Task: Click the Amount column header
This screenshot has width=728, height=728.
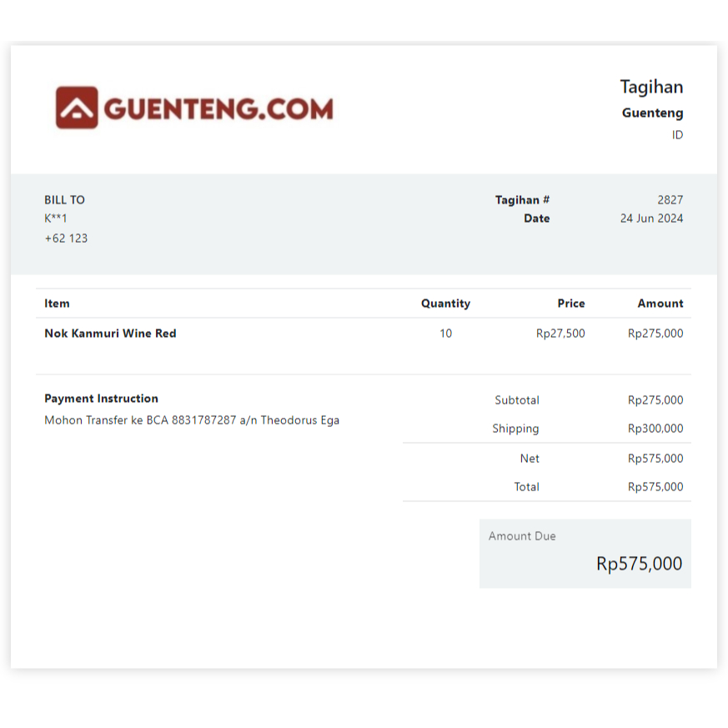Action: pos(660,304)
